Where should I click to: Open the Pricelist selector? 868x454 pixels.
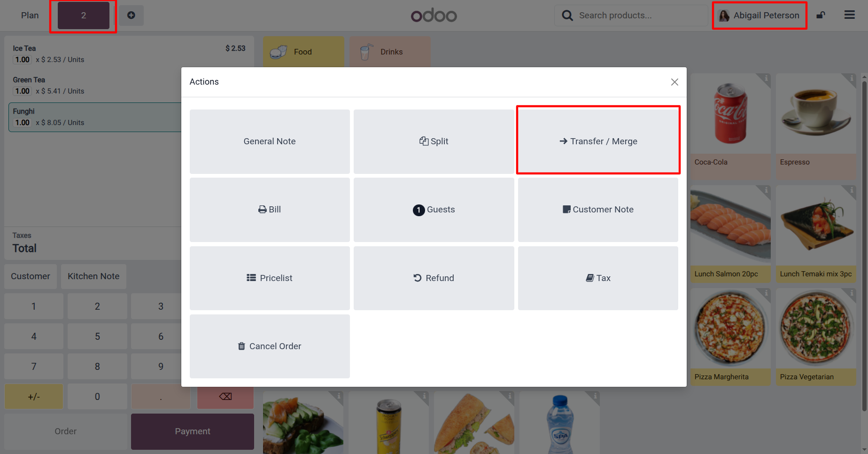click(270, 278)
